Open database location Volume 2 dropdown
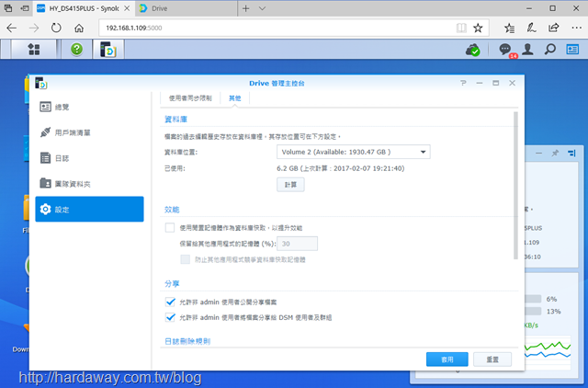Image resolution: width=588 pixels, height=388 pixels. [x=353, y=152]
